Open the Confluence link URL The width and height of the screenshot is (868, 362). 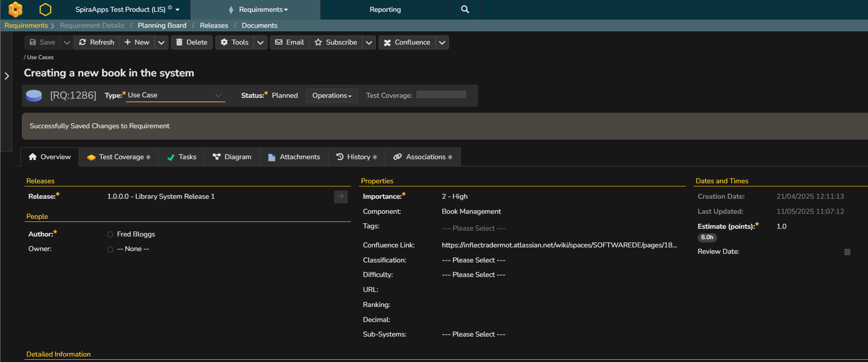click(x=559, y=245)
